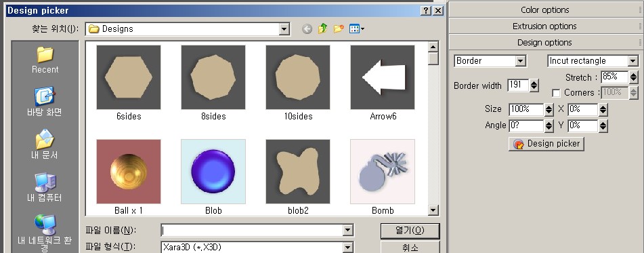
Task: Open the view menu icon
Action: (x=356, y=28)
